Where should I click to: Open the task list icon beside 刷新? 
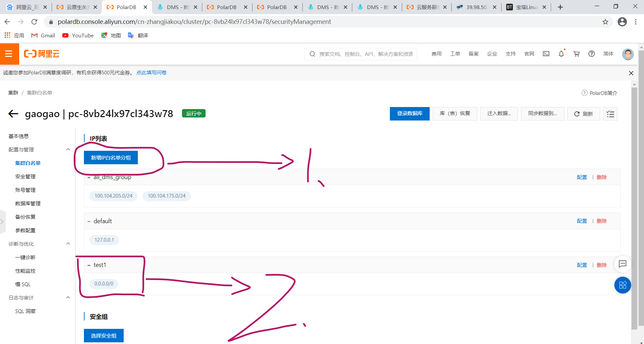point(610,114)
